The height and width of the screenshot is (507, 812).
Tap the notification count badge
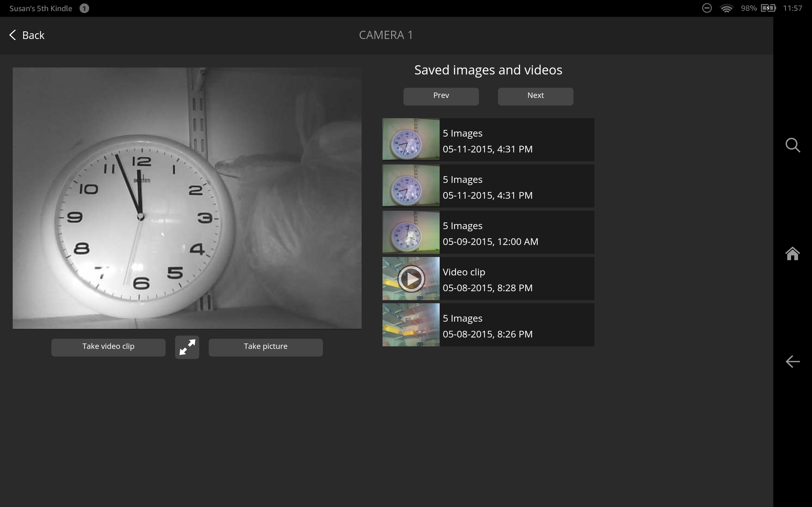(84, 8)
